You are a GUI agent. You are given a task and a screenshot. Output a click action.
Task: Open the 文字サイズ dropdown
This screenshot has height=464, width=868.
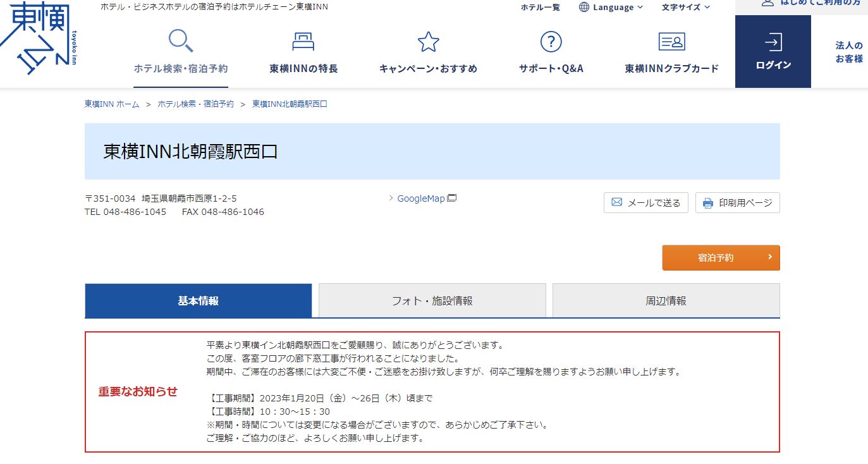pyautogui.click(x=686, y=7)
